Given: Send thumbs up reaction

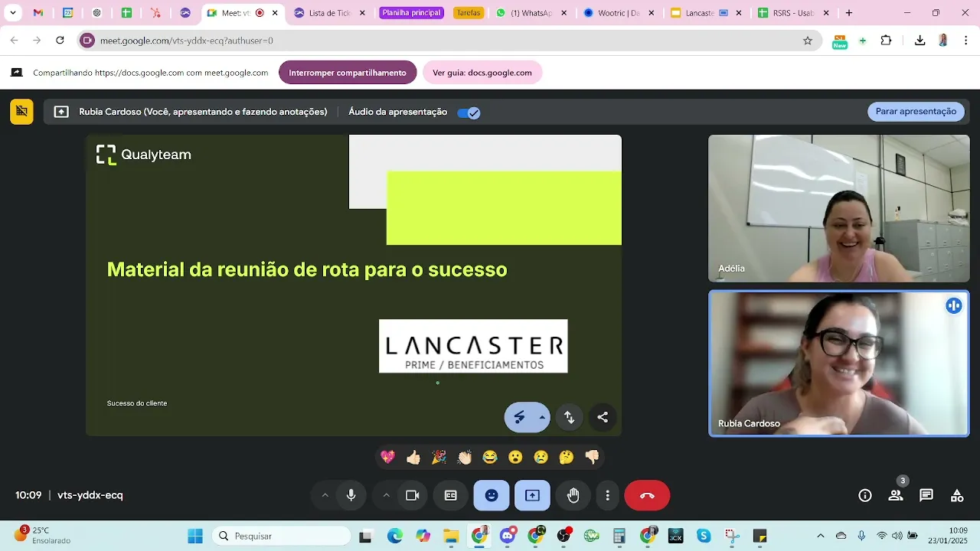Looking at the screenshot, I should pos(413,457).
